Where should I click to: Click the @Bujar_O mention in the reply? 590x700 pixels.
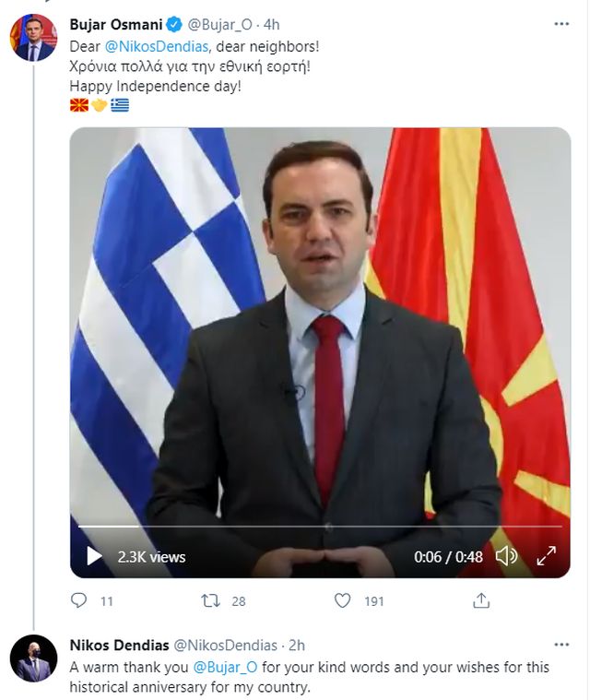click(225, 667)
